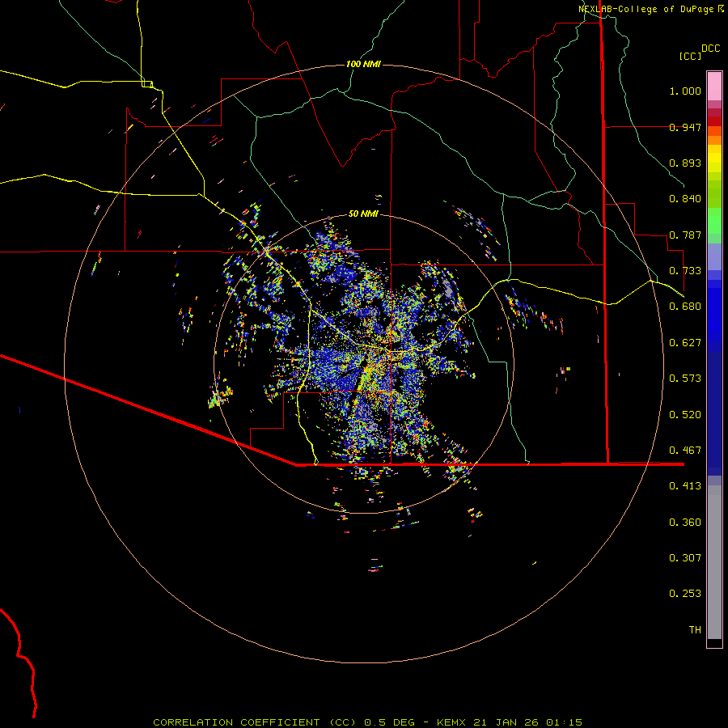Click the 0.573 scale value
Viewport: 728px width, 728px height.
(685, 379)
